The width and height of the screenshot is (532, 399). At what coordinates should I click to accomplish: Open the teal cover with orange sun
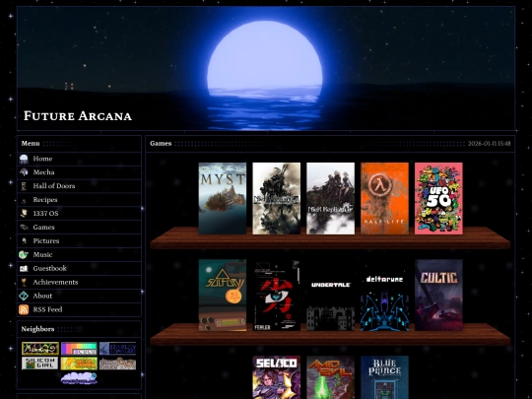click(223, 296)
